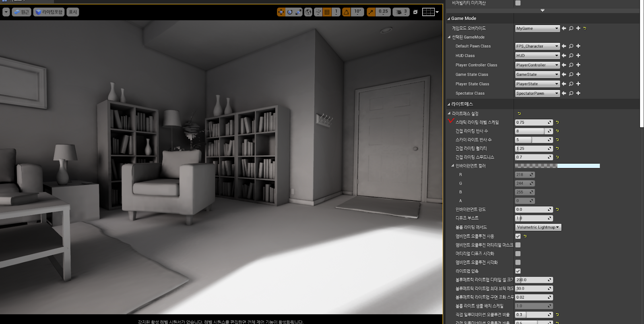
Task: Toggle rotation angle snapping icon
Action: click(346, 12)
